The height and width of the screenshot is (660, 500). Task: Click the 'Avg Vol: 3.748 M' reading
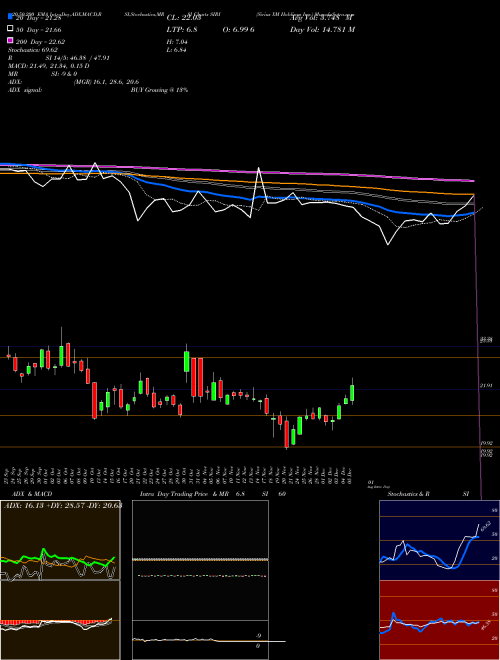click(321, 18)
